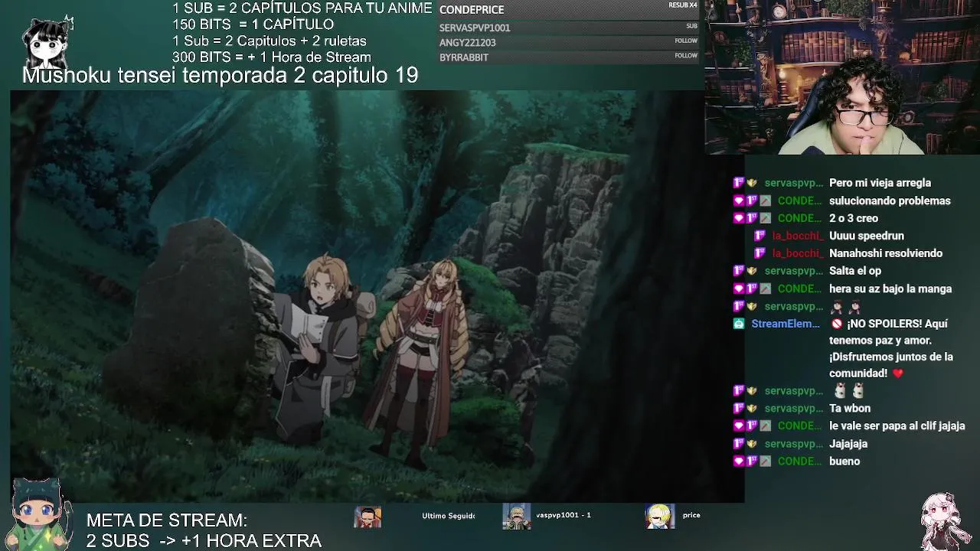Click the 'FOLLOW' tag beside BYRRABBIT

[686, 55]
